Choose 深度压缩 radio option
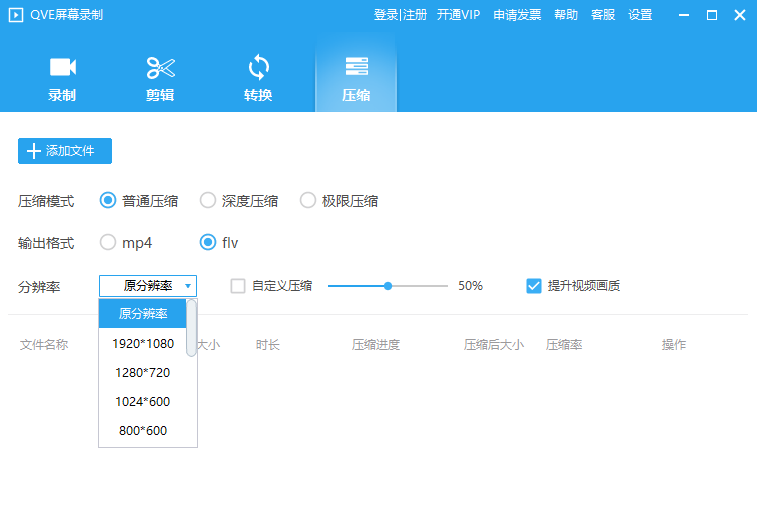Image resolution: width=757 pixels, height=516 pixels. 208,201
